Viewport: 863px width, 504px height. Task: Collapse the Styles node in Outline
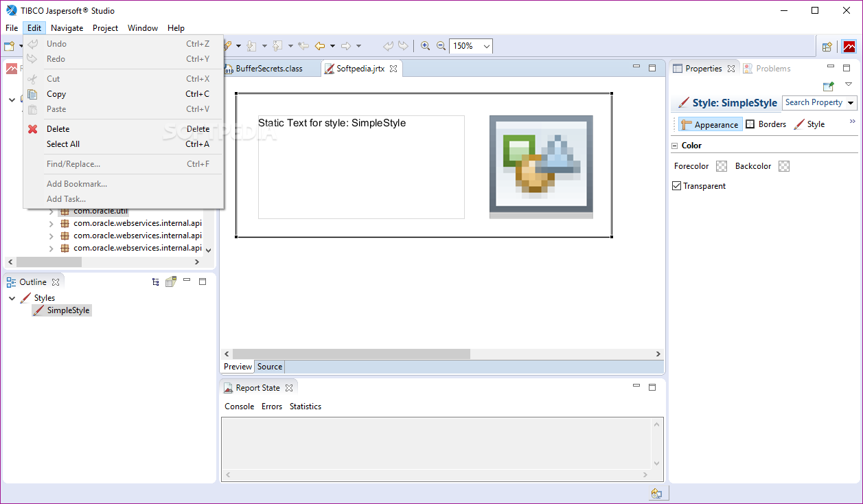(12, 298)
